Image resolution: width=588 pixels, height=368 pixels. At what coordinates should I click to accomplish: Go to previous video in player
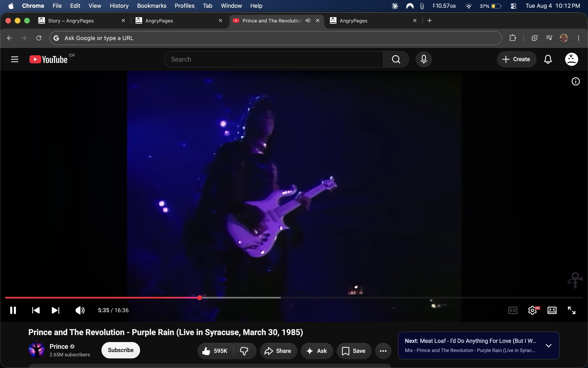coord(36,310)
